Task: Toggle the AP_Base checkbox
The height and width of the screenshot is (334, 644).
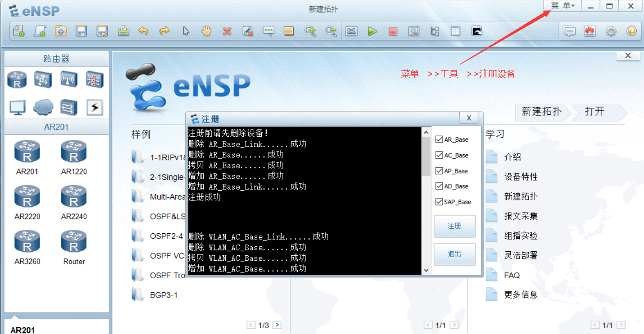Action: pos(439,171)
